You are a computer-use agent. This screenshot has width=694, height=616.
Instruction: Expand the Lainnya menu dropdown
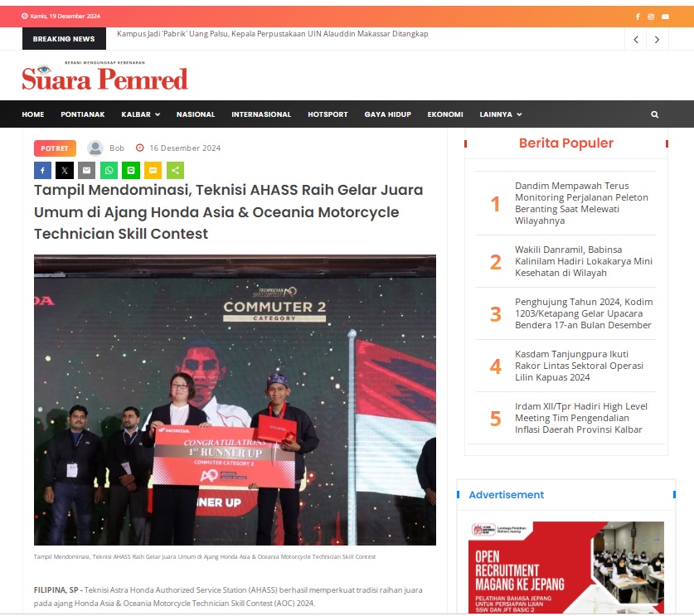tap(501, 114)
